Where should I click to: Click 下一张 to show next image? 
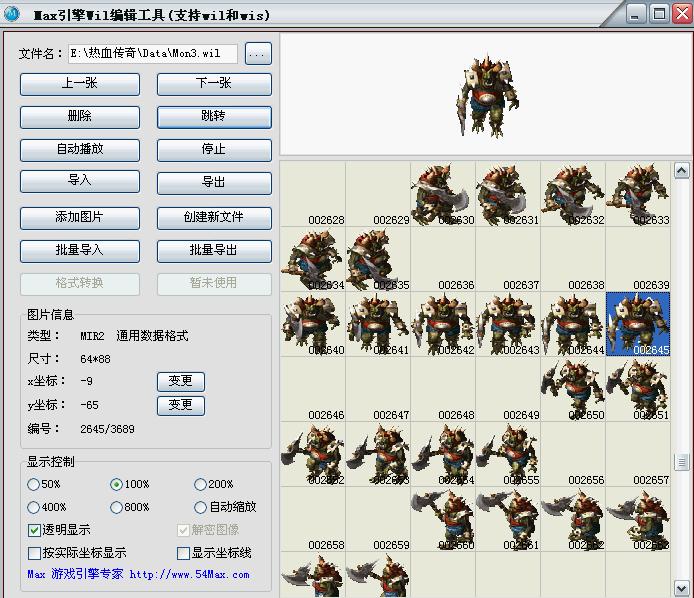click(214, 84)
